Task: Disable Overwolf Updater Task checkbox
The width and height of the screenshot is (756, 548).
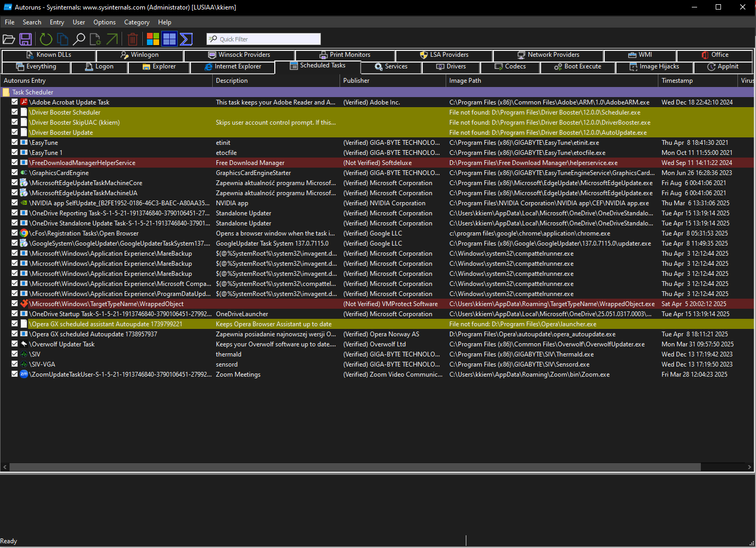Action: [x=15, y=344]
